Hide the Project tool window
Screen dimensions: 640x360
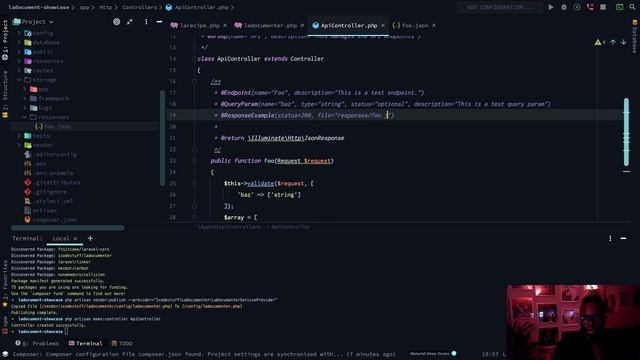(x=159, y=22)
